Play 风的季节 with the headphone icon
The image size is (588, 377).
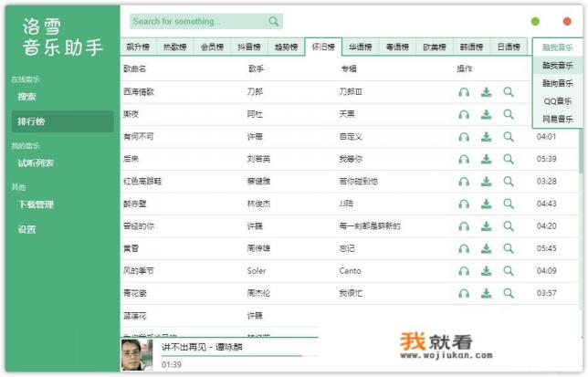464,271
